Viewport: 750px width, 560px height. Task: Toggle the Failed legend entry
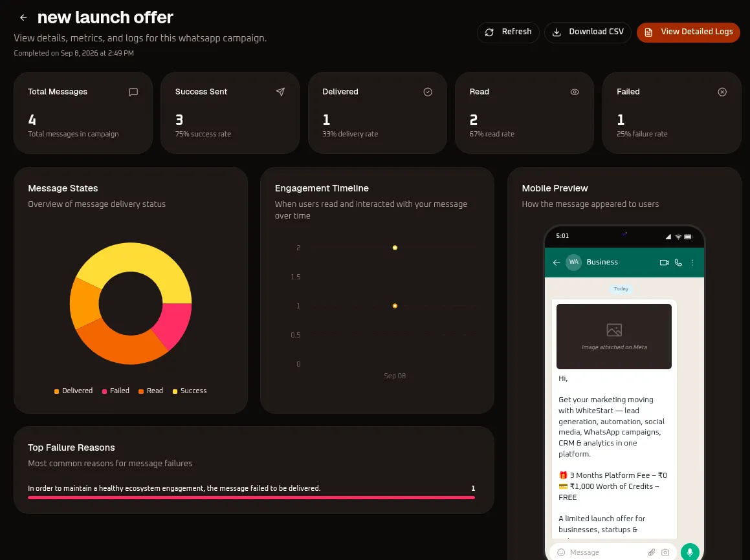pos(115,391)
